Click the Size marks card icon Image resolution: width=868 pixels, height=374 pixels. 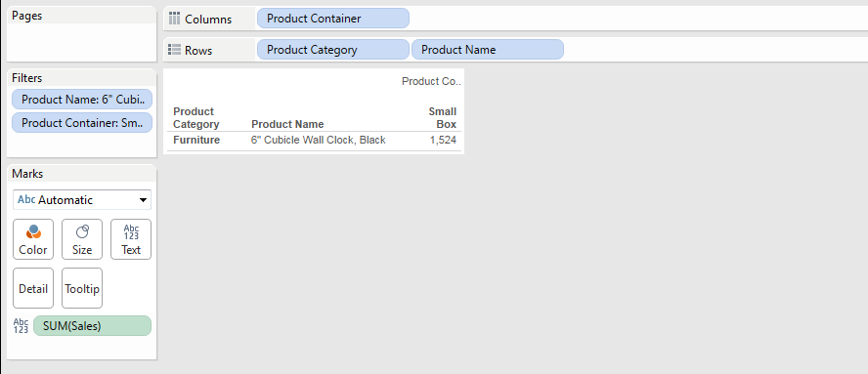pos(82,231)
